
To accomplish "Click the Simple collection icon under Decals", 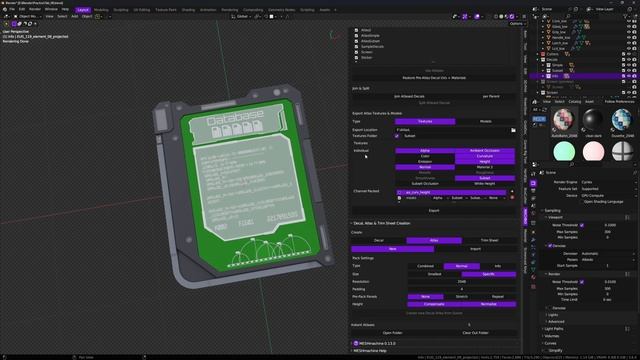I will (549, 65).
